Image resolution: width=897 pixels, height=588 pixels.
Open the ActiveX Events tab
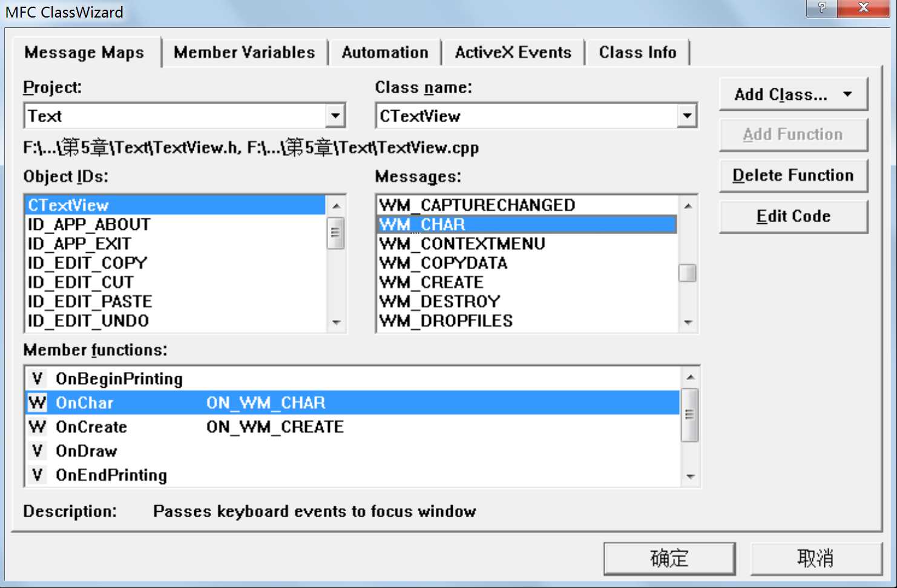tap(513, 52)
